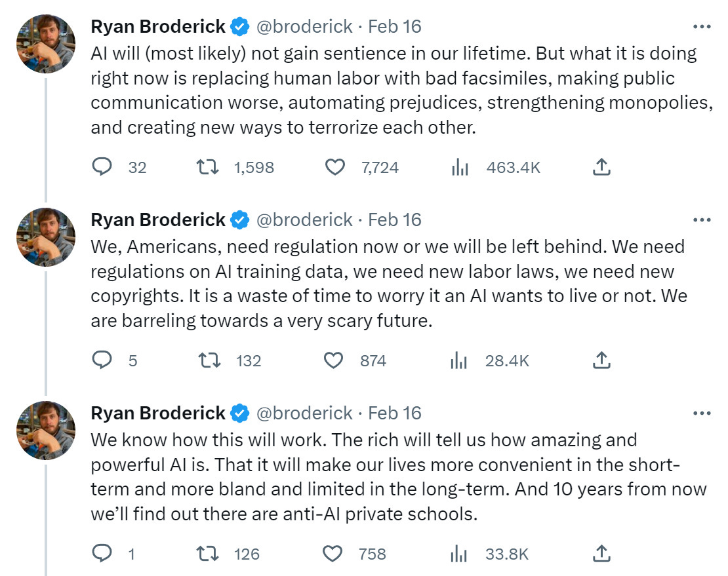The image size is (728, 576).
Task: Retweet the tweet with 132 retweets
Action: 209,360
